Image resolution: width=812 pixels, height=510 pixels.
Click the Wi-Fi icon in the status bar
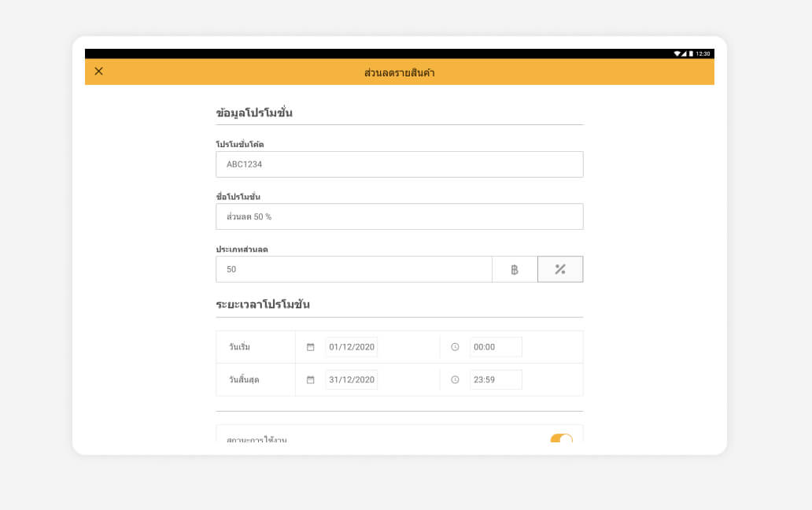(677, 54)
